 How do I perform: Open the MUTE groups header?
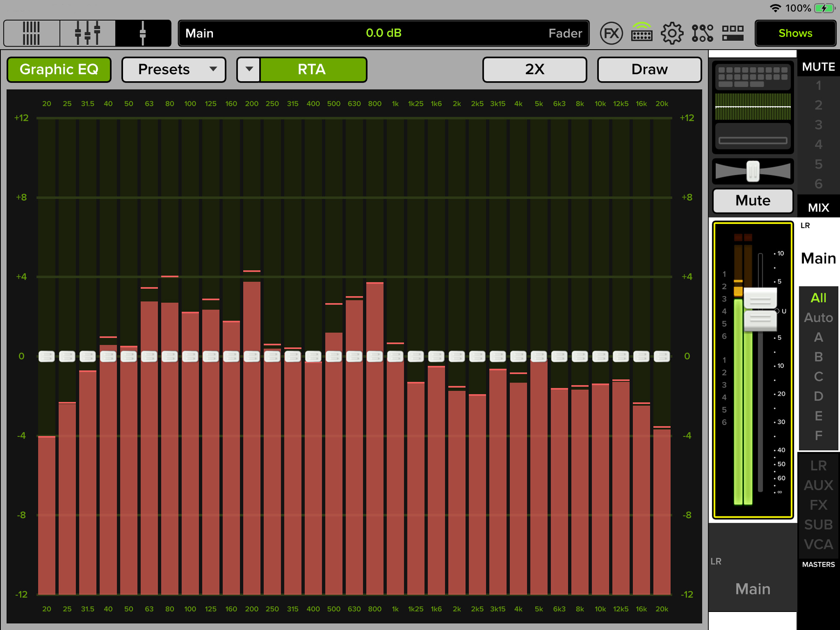click(818, 67)
